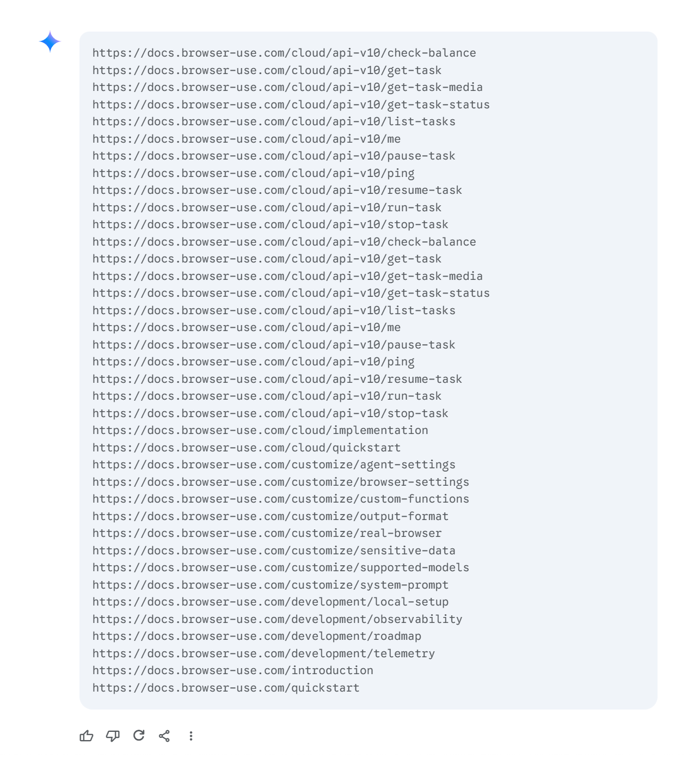Click the Gemini sparkle icon

coord(50,42)
